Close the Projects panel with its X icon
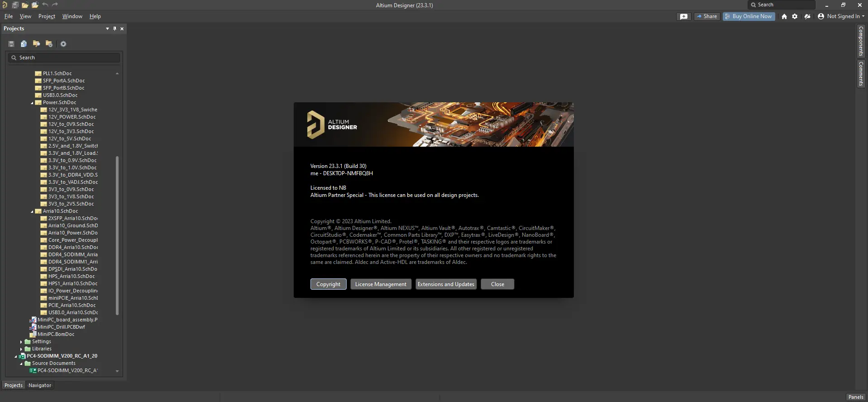The width and height of the screenshot is (868, 402). pyautogui.click(x=122, y=29)
